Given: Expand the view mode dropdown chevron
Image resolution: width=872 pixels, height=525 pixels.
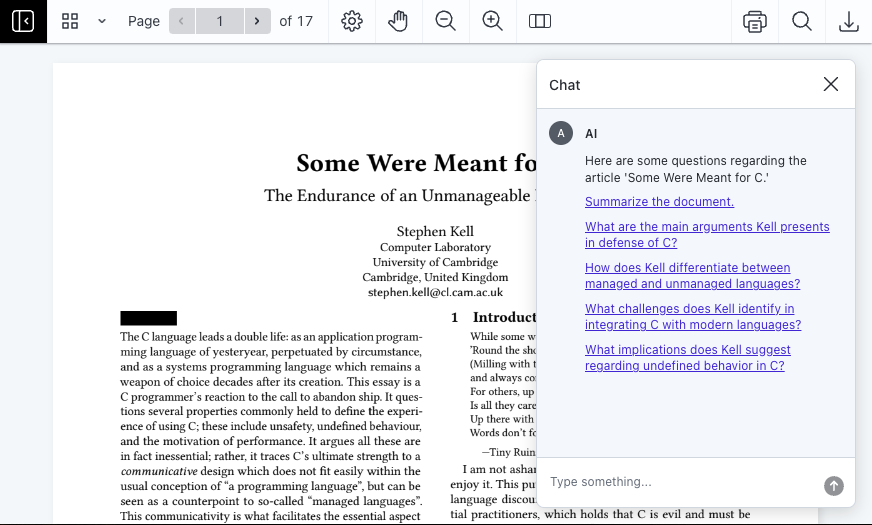Looking at the screenshot, I should coord(102,21).
